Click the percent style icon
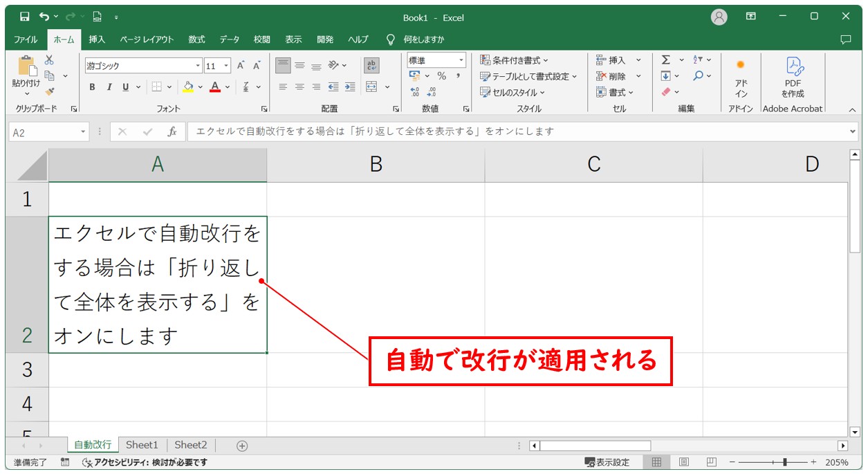 coord(441,76)
